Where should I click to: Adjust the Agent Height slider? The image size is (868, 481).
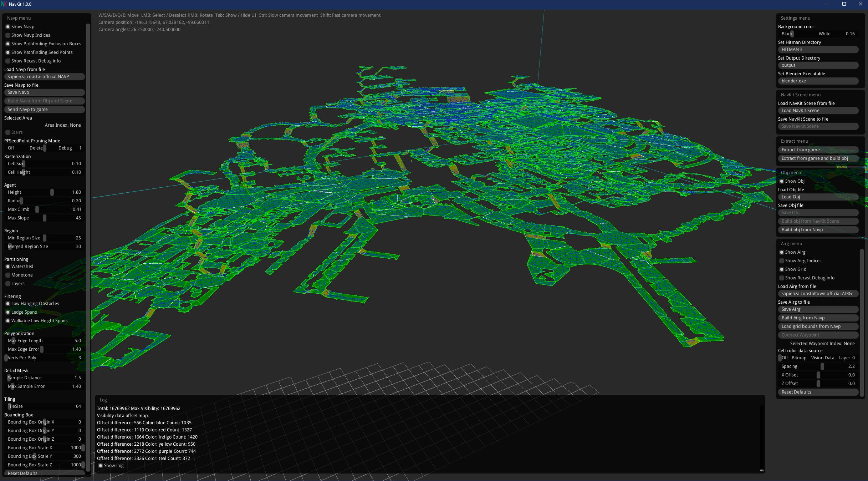pyautogui.click(x=45, y=192)
